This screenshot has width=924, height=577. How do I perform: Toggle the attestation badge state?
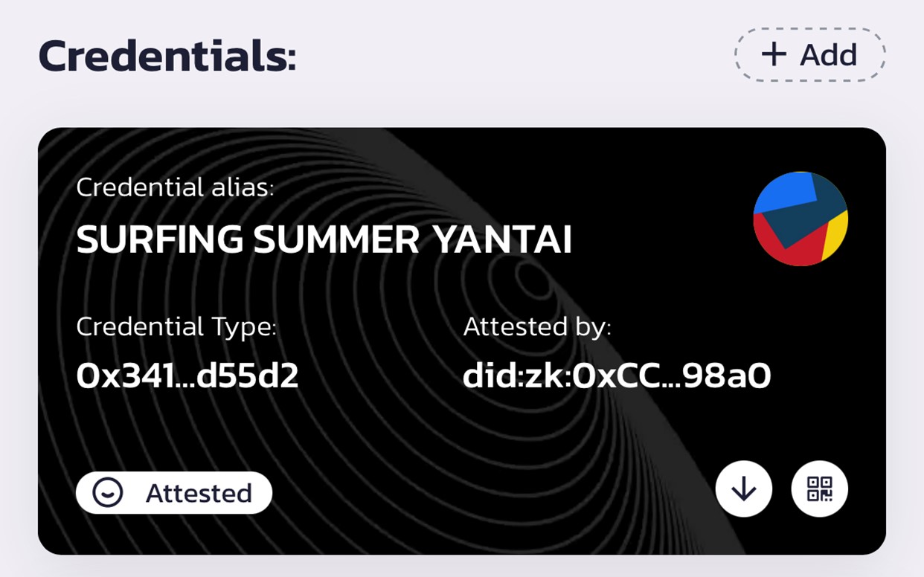click(175, 491)
